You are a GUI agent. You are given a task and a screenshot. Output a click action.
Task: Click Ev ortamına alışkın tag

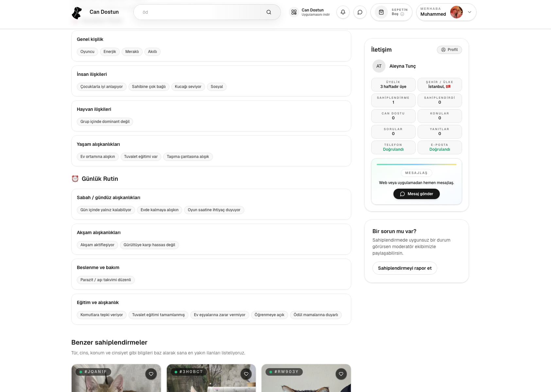98,157
